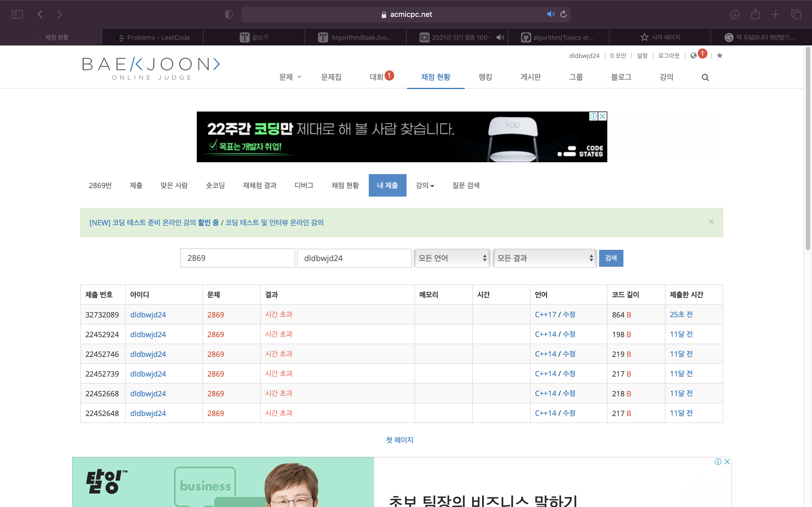This screenshot has height=507, width=812.
Task: Click the blue 검색 button
Action: coord(611,258)
